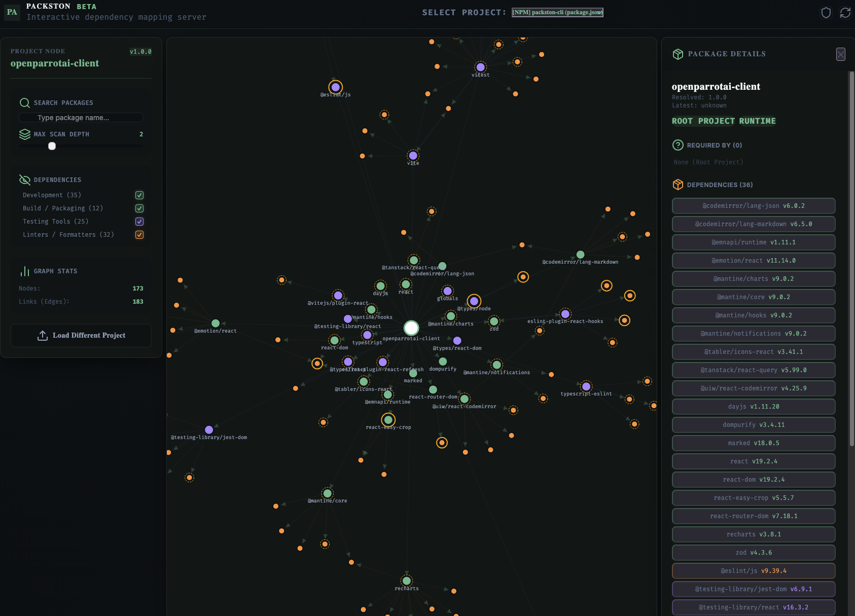This screenshot has height=616, width=855.
Task: Click the layers Max Scan Depth icon
Action: tap(25, 134)
